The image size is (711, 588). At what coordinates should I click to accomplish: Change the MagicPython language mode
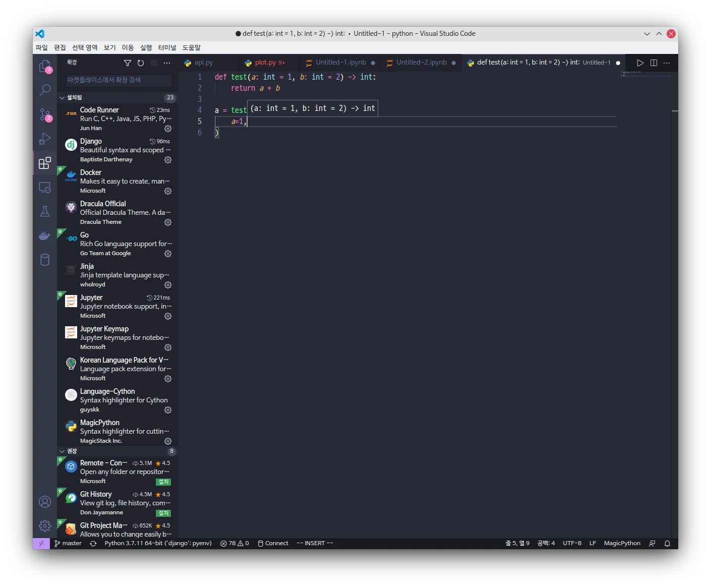click(622, 544)
